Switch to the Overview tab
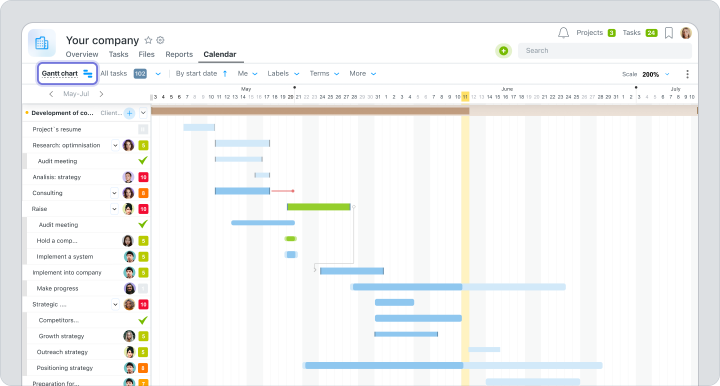Viewport: 720px width, 386px height. (82, 54)
